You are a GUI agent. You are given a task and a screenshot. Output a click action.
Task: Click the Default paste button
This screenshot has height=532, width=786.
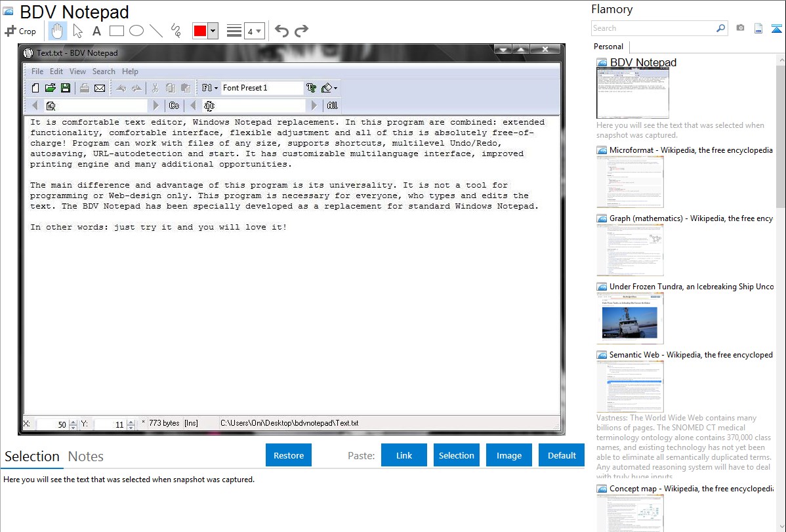tap(562, 455)
